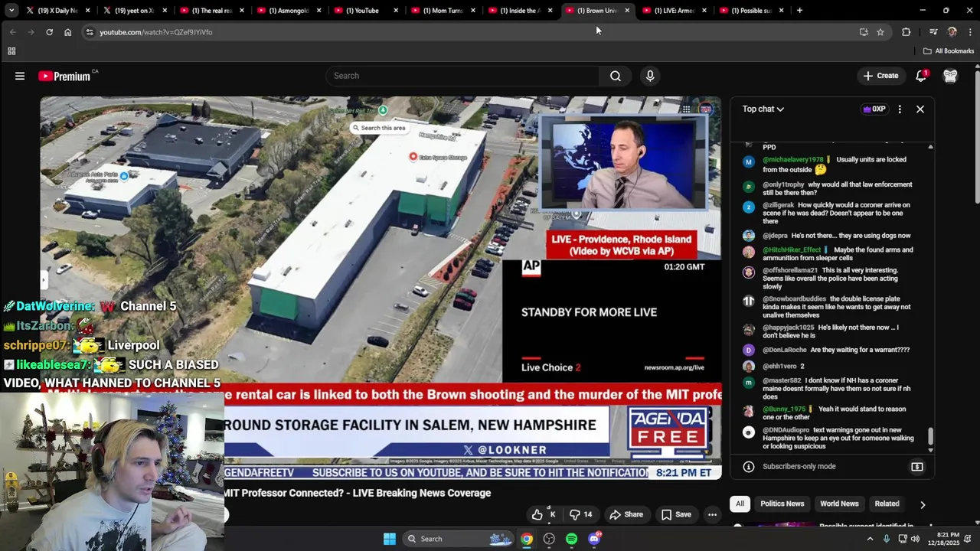Open YouTube notifications bell
The height and width of the screenshot is (551, 980).
921,76
